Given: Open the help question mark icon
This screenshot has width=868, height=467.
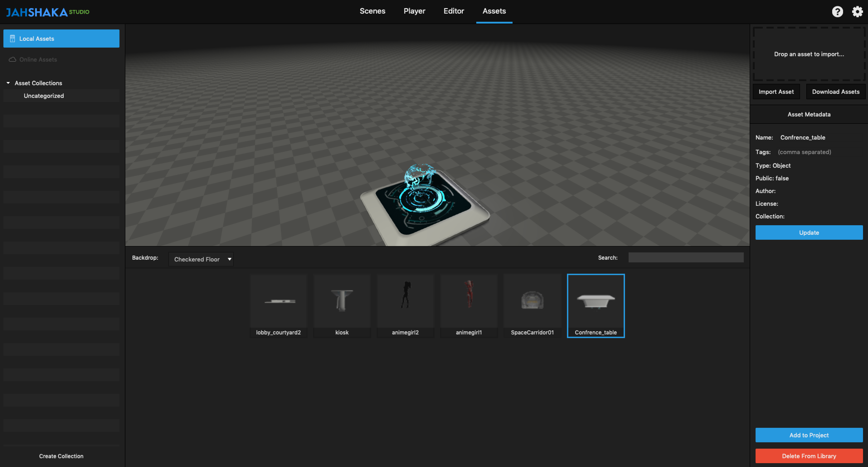Looking at the screenshot, I should point(837,12).
